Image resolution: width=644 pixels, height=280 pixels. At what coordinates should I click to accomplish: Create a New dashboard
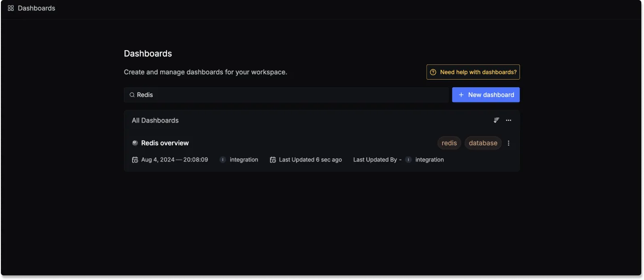point(486,95)
